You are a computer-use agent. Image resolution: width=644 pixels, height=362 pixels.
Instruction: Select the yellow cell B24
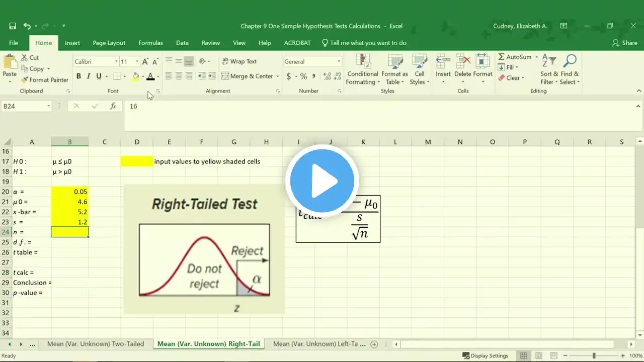click(x=70, y=232)
